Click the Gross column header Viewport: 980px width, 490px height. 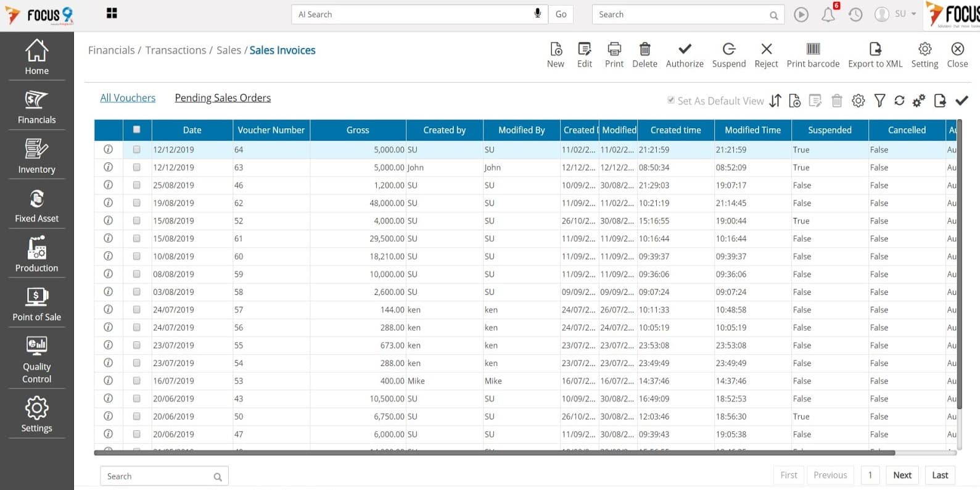click(x=358, y=130)
